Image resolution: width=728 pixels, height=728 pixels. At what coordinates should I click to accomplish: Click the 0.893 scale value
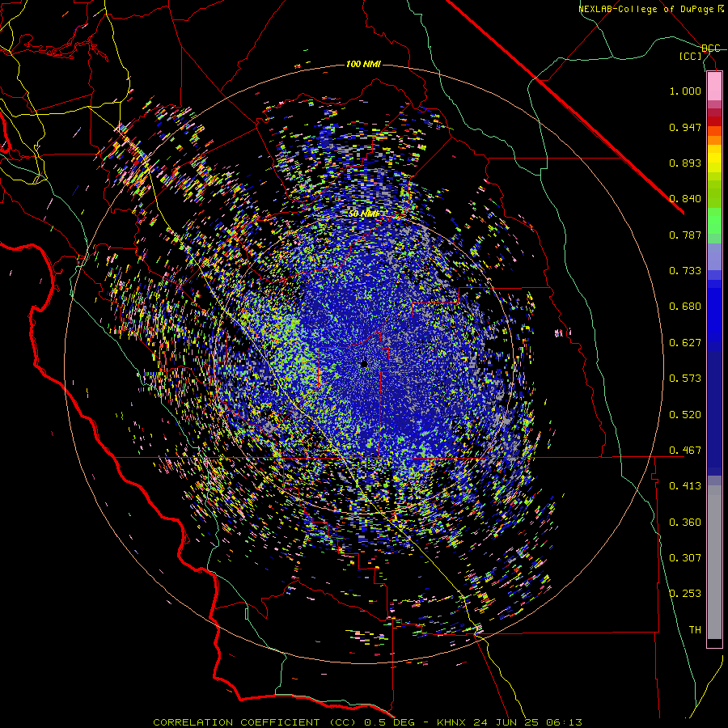click(x=685, y=163)
